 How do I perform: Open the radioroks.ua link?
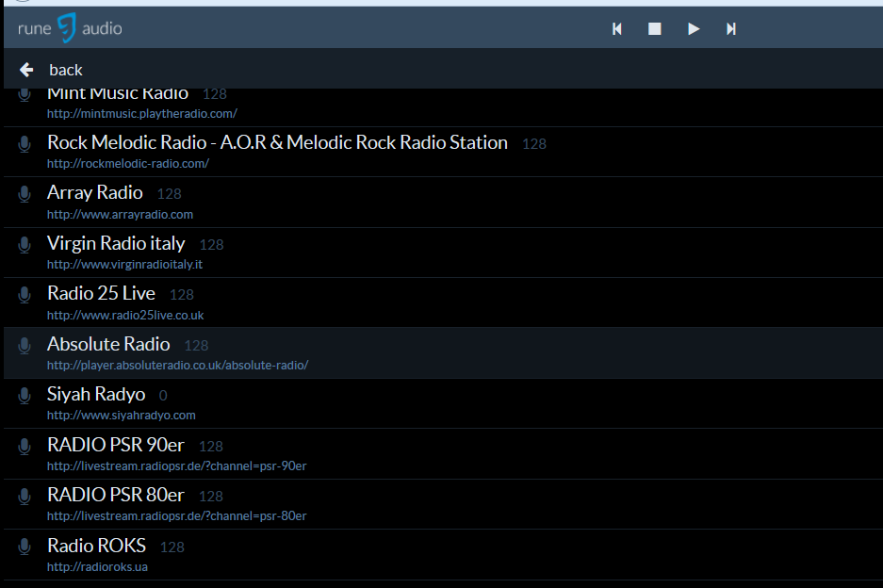pyautogui.click(x=97, y=567)
